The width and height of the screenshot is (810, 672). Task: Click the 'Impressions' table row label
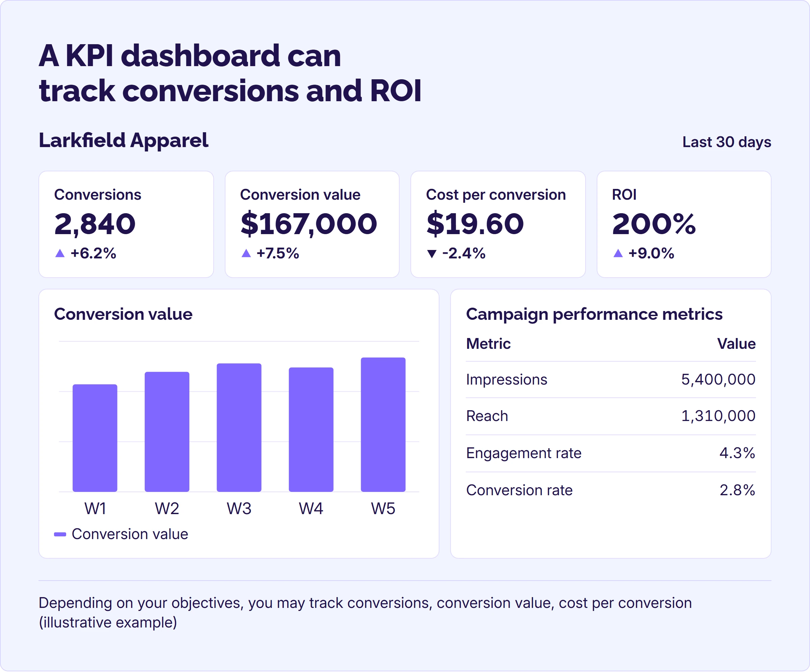[507, 380]
